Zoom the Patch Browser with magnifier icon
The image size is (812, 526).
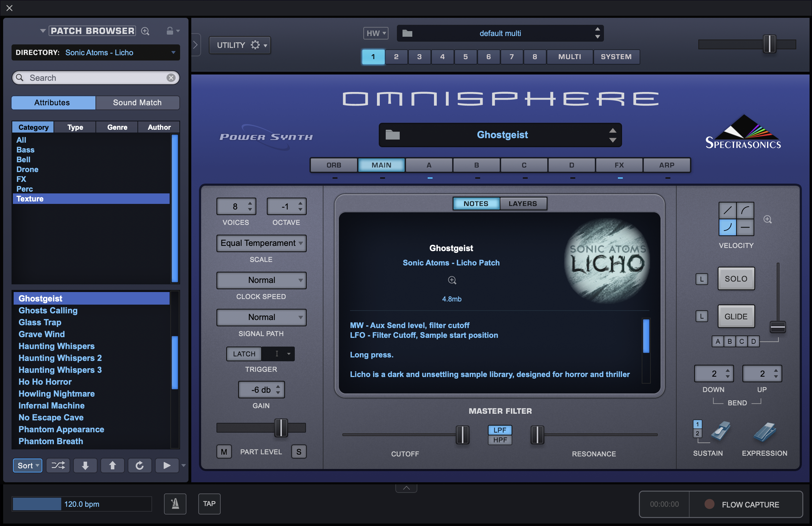point(145,31)
